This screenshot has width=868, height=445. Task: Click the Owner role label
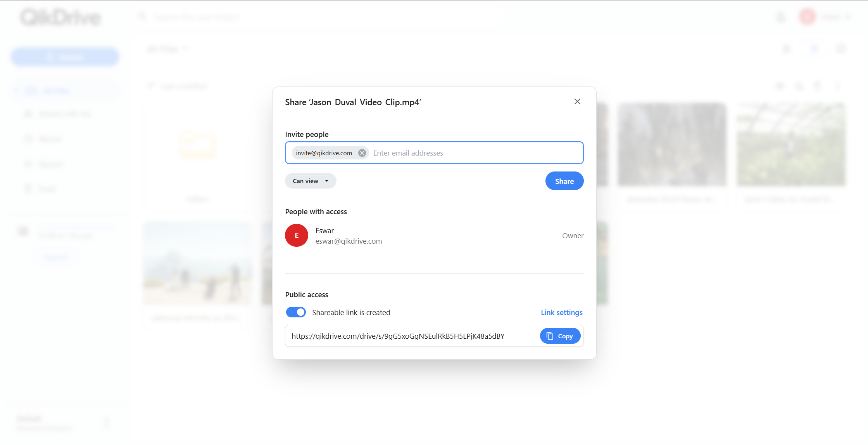click(x=573, y=236)
